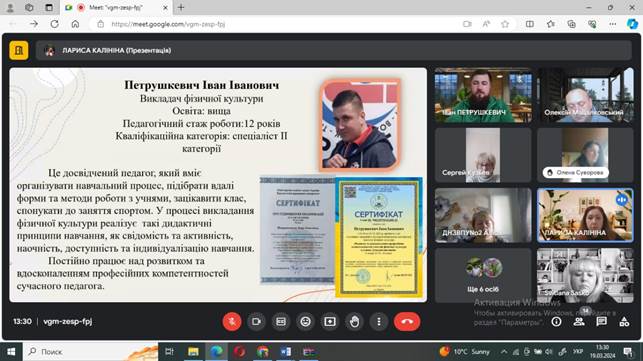Show the people participants panel
The height and width of the screenshot is (361, 643).
[x=579, y=322]
